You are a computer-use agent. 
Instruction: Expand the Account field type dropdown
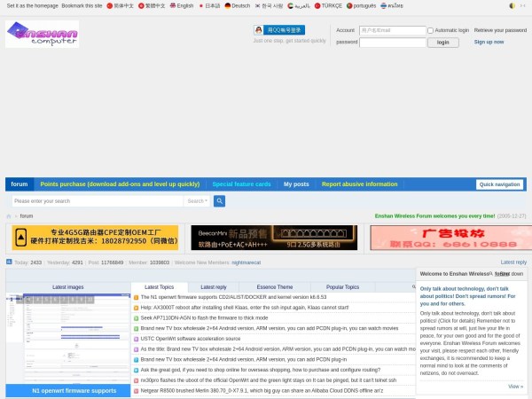[x=346, y=30]
